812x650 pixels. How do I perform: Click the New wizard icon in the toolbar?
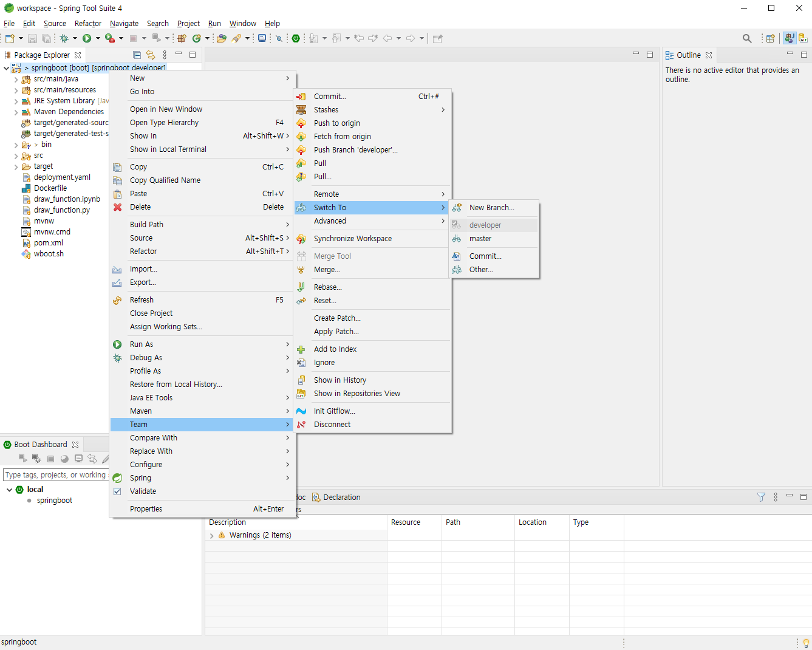(10, 38)
